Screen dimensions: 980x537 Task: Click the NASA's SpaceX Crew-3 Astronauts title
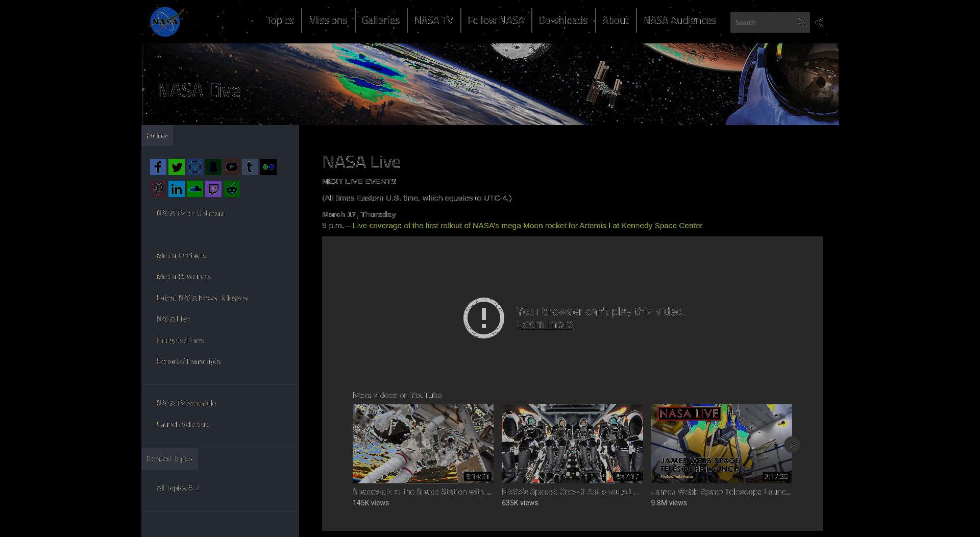click(x=570, y=492)
